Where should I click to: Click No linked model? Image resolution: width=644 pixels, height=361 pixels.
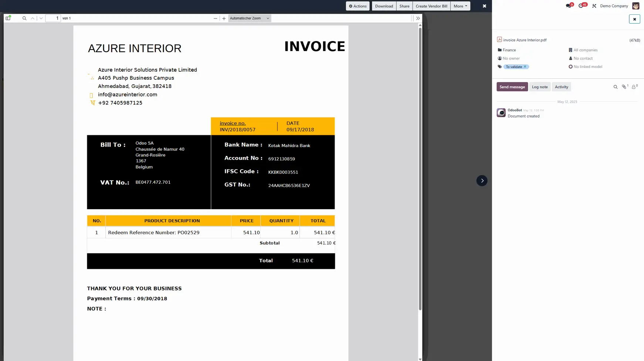(587, 67)
